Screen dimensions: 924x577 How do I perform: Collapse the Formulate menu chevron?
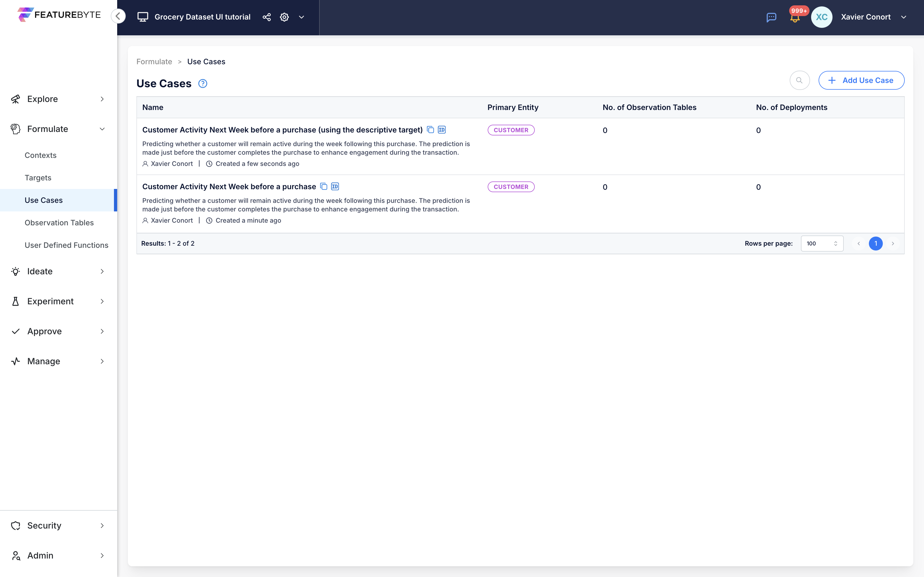click(x=102, y=129)
